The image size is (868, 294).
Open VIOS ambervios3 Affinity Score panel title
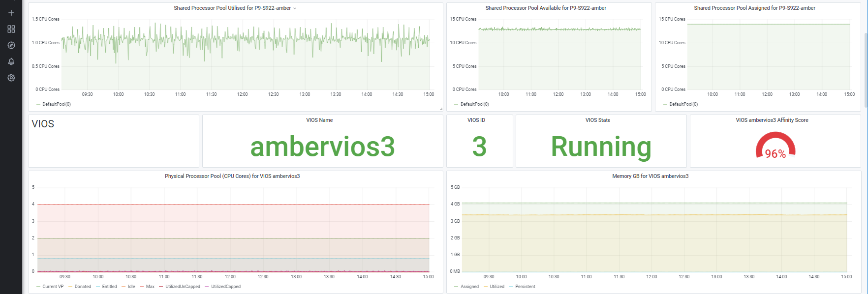(772, 120)
